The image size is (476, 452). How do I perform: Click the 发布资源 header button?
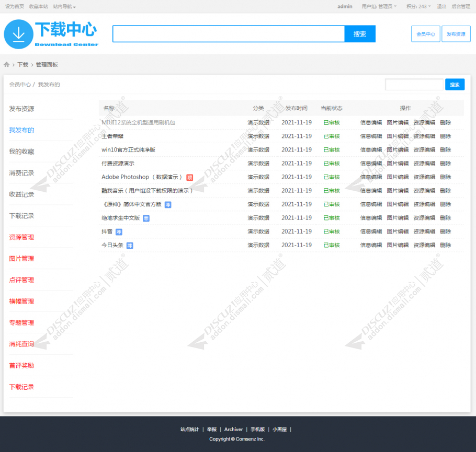456,34
